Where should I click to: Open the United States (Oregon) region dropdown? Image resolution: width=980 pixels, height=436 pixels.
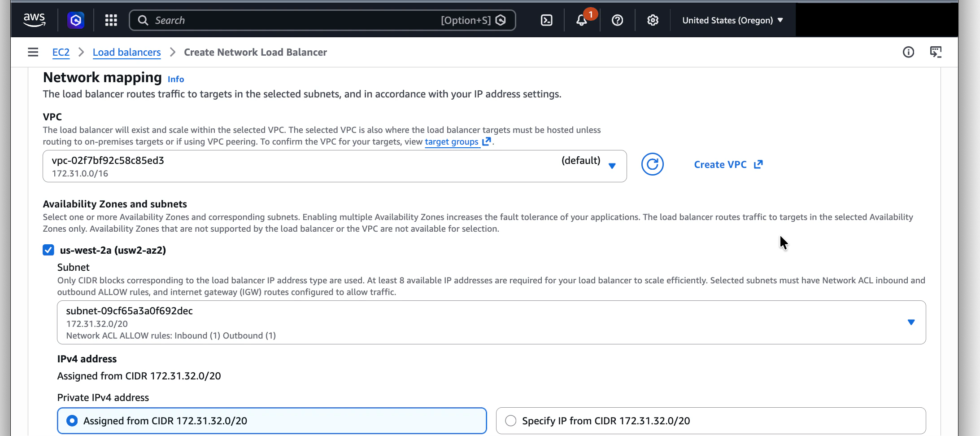[x=732, y=20]
